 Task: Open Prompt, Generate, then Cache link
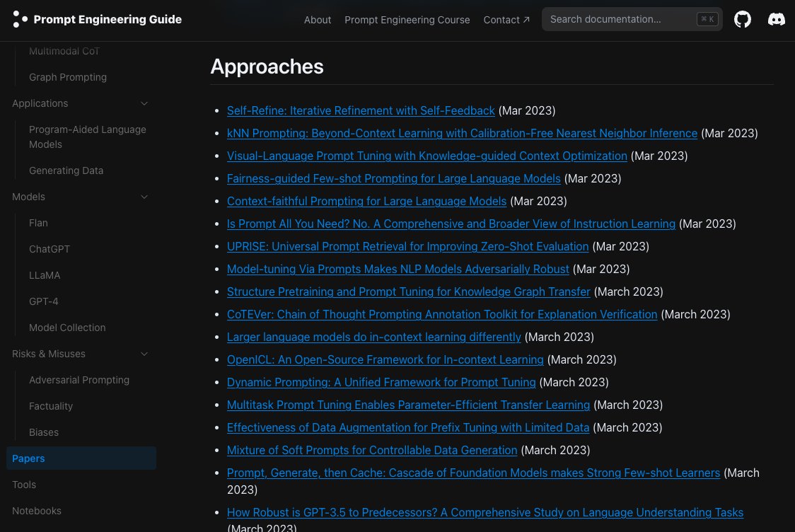[x=473, y=473]
